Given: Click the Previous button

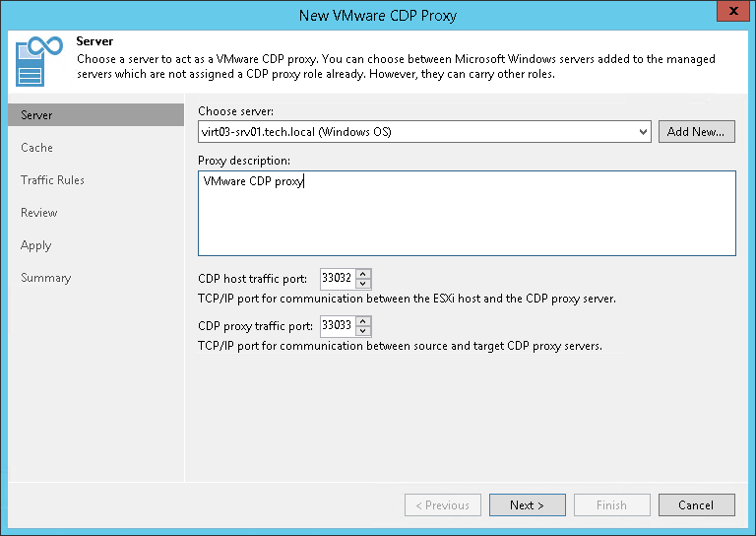Looking at the screenshot, I should coord(442,505).
